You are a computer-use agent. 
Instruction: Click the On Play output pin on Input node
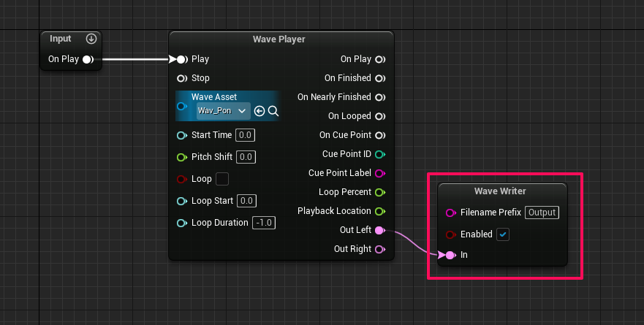tap(88, 59)
